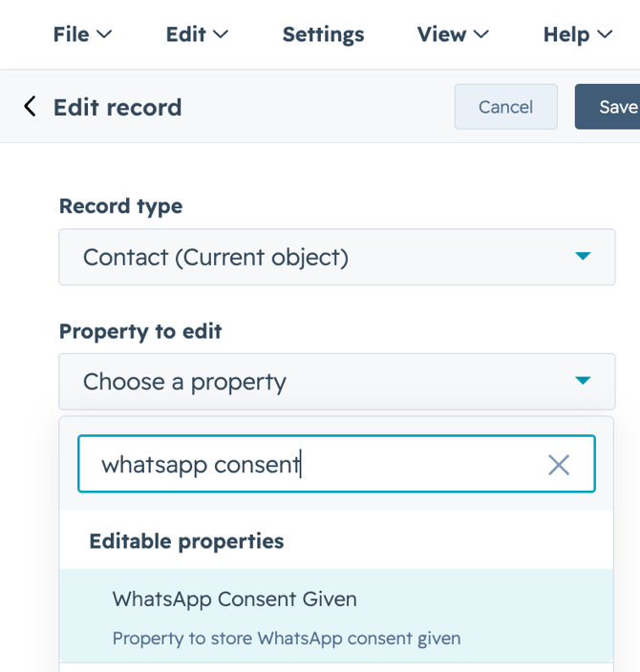640x672 pixels.
Task: Collapse the Choose a property dropdown
Action: pos(336,382)
